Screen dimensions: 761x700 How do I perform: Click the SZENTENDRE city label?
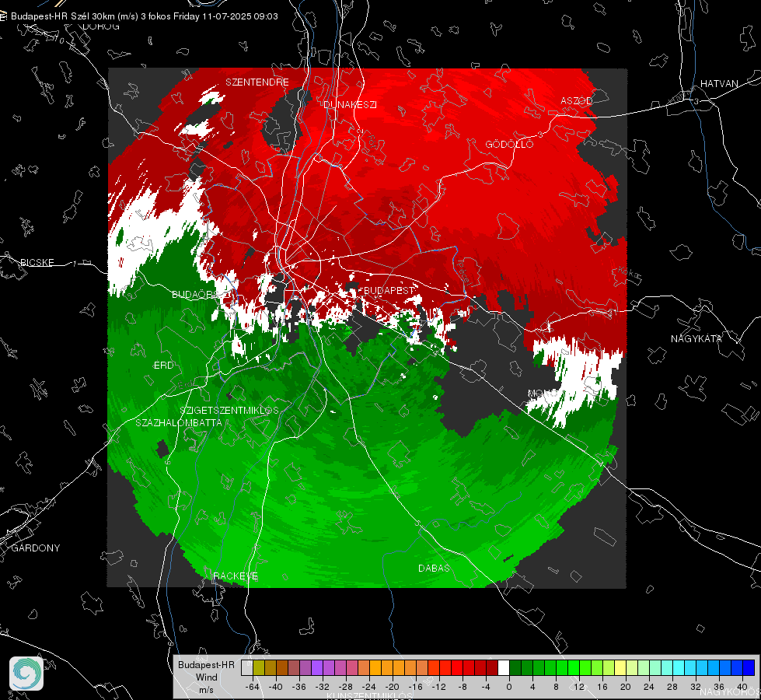point(257,82)
